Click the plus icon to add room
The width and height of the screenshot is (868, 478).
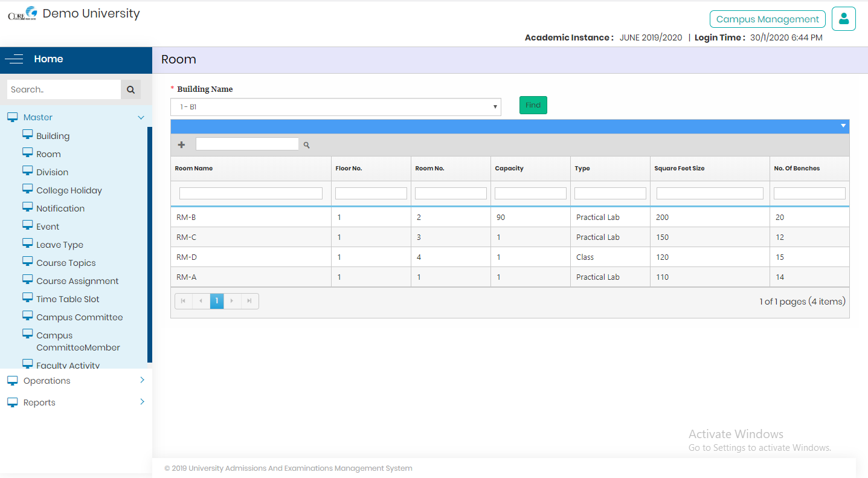tap(181, 145)
